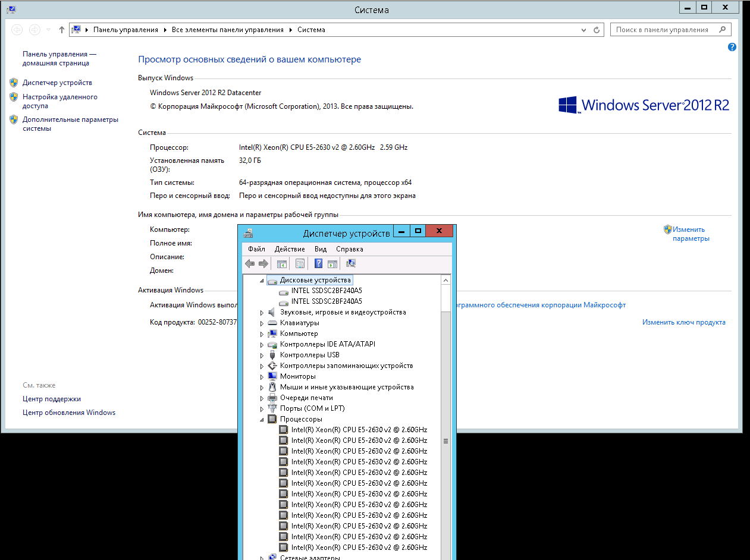Expand Звуковые, игровые и видеоустройства
The height and width of the screenshot is (560, 750).
(262, 312)
